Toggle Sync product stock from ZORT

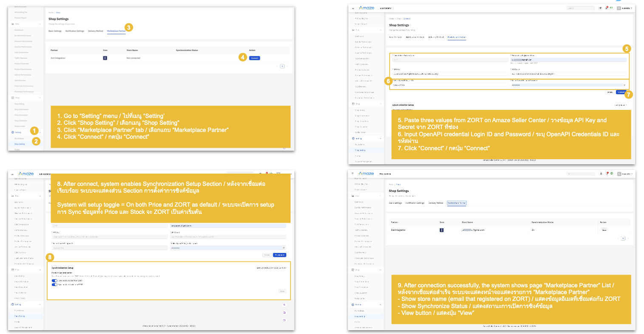click(54, 285)
